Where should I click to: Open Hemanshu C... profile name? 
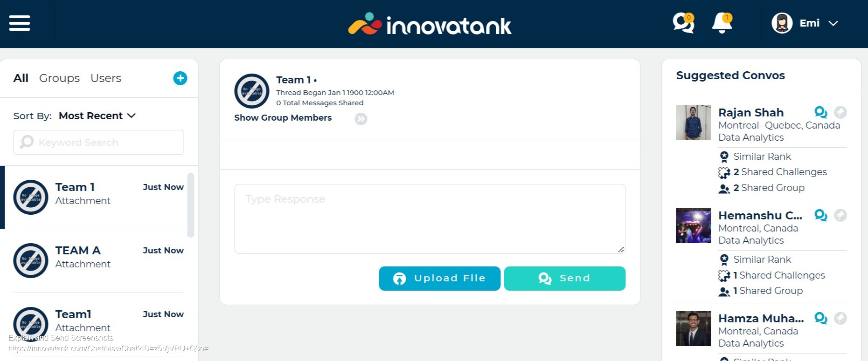760,216
